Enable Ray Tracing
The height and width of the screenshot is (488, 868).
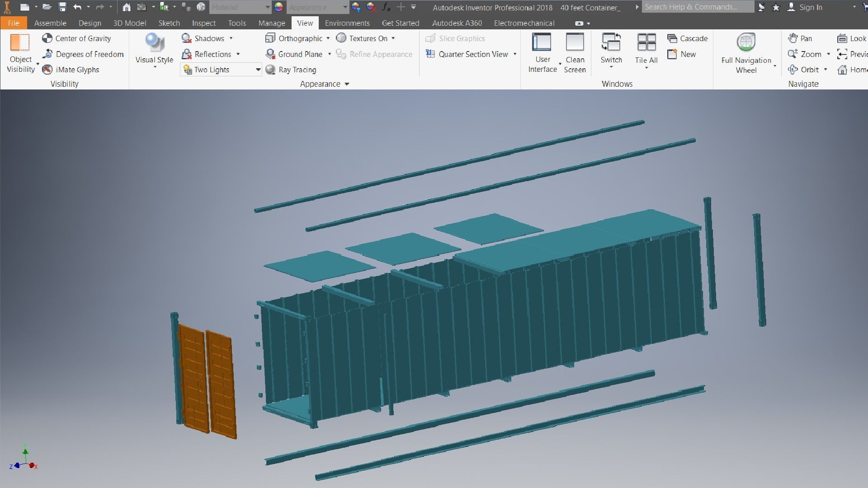tap(291, 70)
